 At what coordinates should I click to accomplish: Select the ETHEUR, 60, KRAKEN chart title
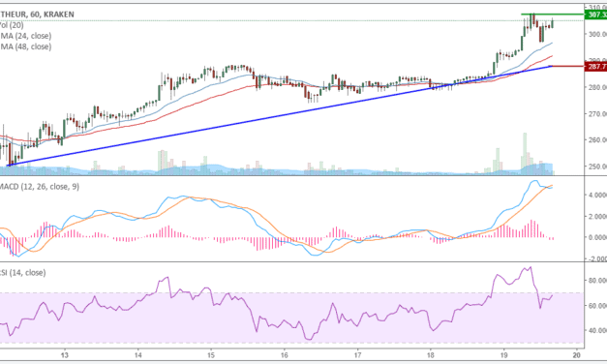37,15
